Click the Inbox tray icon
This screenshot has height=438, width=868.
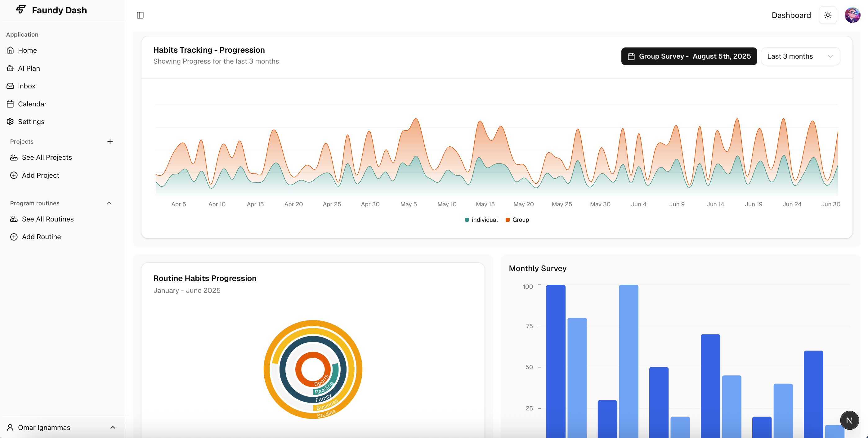[11, 86]
